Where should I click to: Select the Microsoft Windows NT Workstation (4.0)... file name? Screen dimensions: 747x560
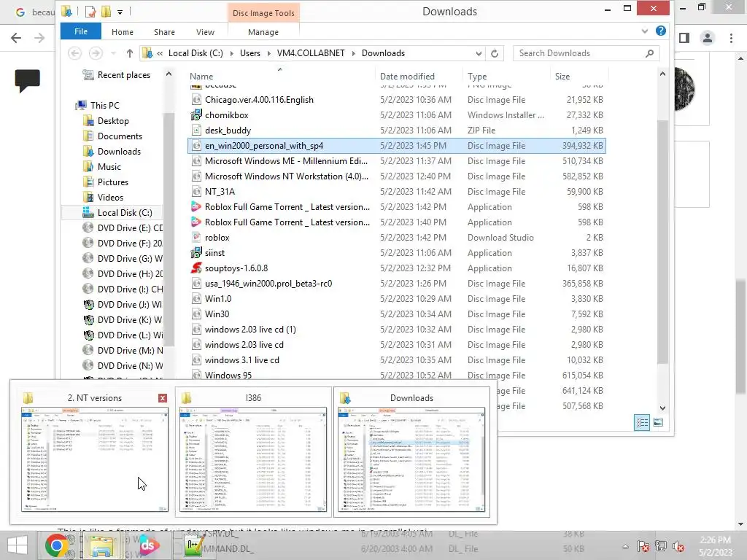(x=286, y=176)
